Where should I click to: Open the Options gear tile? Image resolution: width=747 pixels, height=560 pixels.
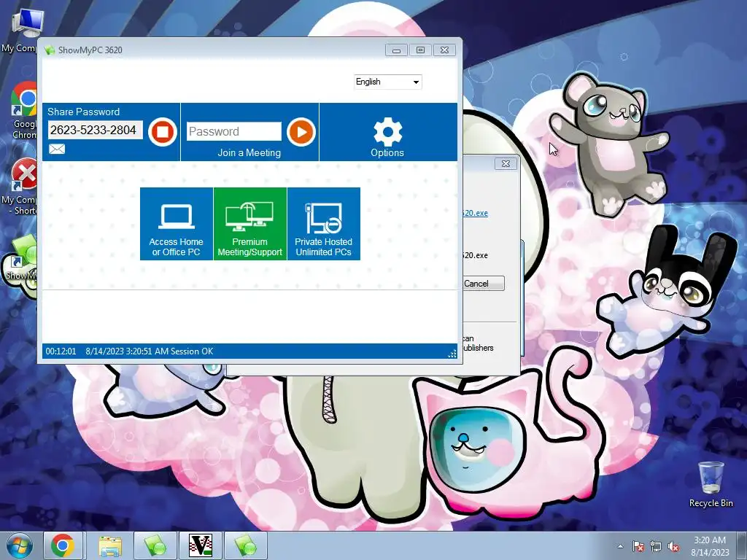click(388, 132)
